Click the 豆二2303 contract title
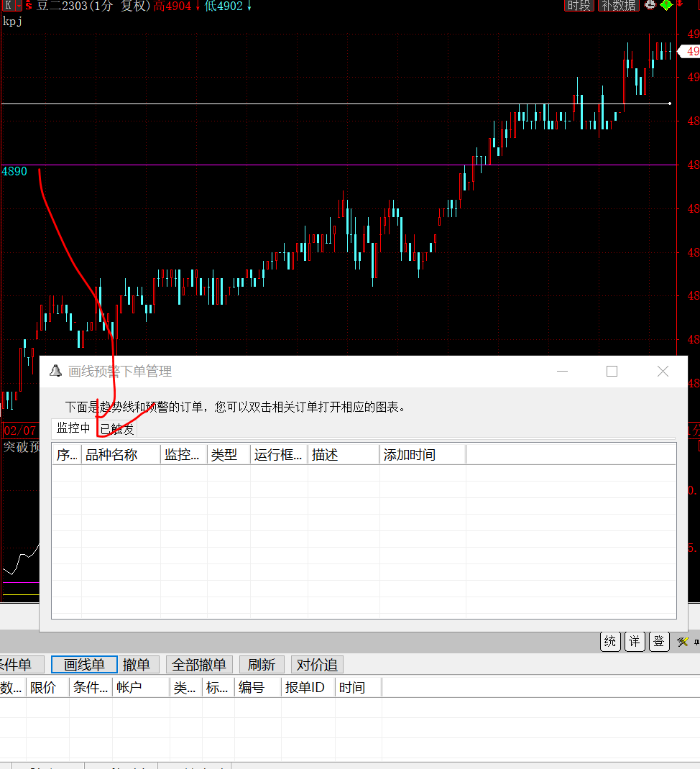This screenshot has height=769, width=700. coord(63,6)
